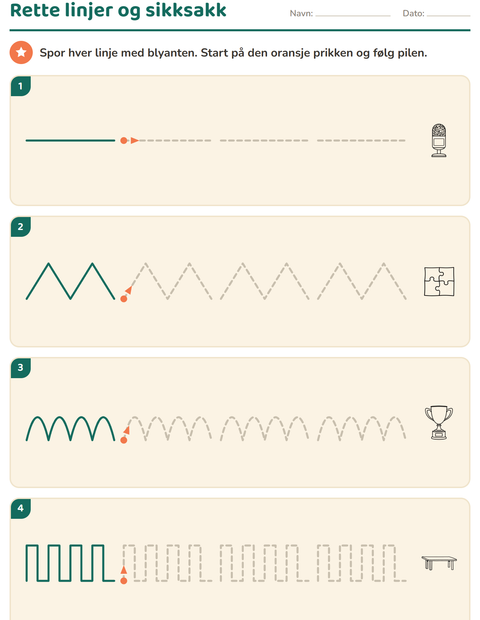
Task: Select the number 1 exercise badge
Action: click(x=21, y=86)
